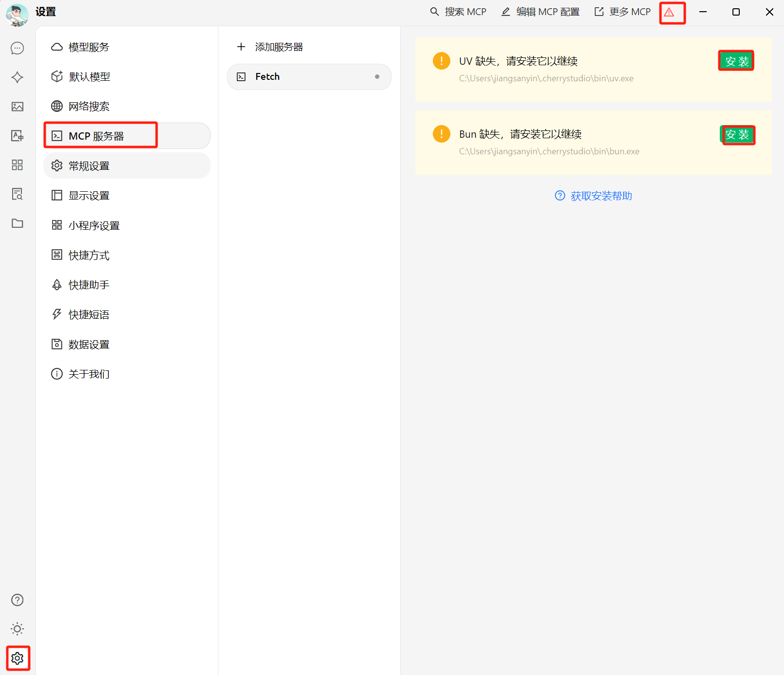
Task: Install Bun with its 安装 button
Action: [737, 134]
